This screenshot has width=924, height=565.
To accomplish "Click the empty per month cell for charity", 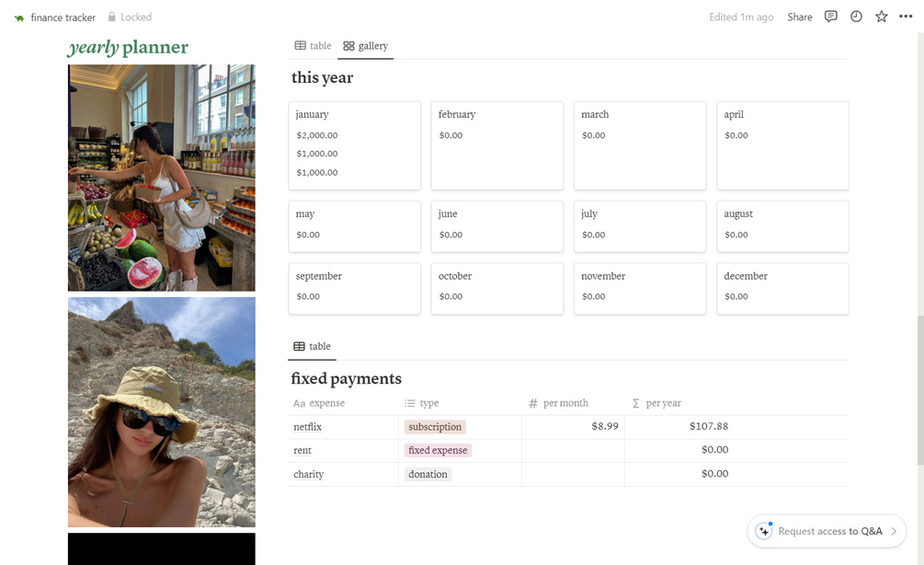I will 573,474.
